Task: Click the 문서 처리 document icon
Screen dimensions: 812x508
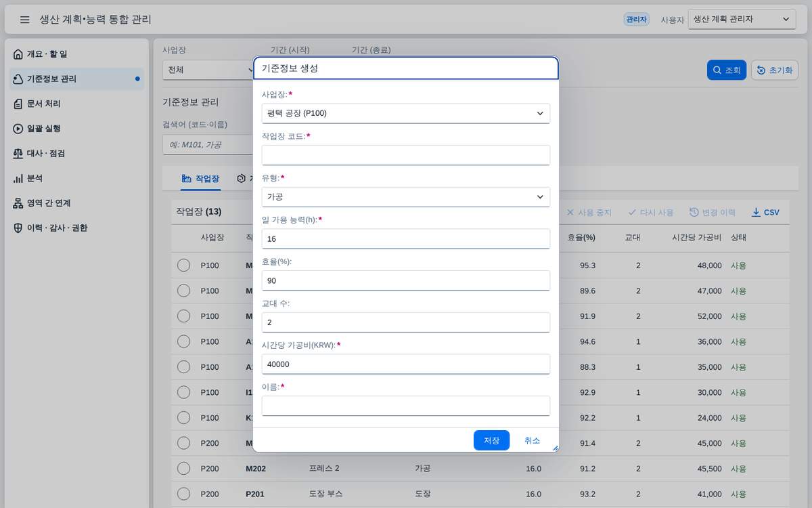Action: click(x=18, y=104)
